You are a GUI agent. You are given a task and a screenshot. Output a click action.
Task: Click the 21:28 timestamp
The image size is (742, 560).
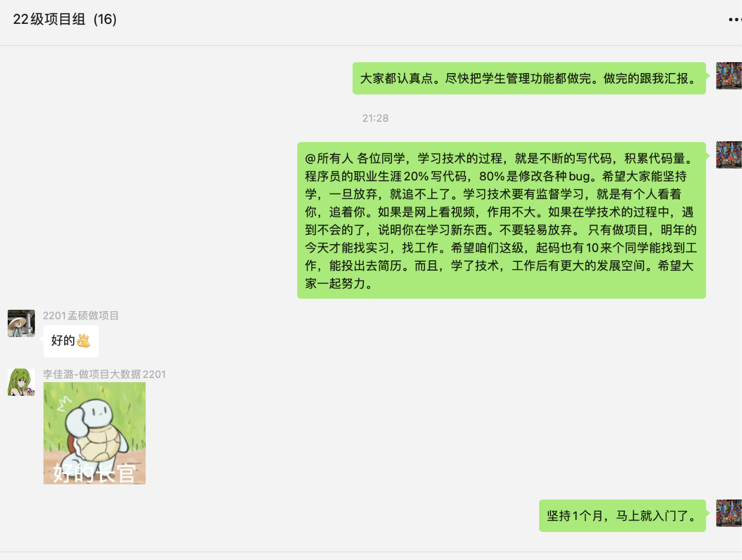(x=375, y=118)
